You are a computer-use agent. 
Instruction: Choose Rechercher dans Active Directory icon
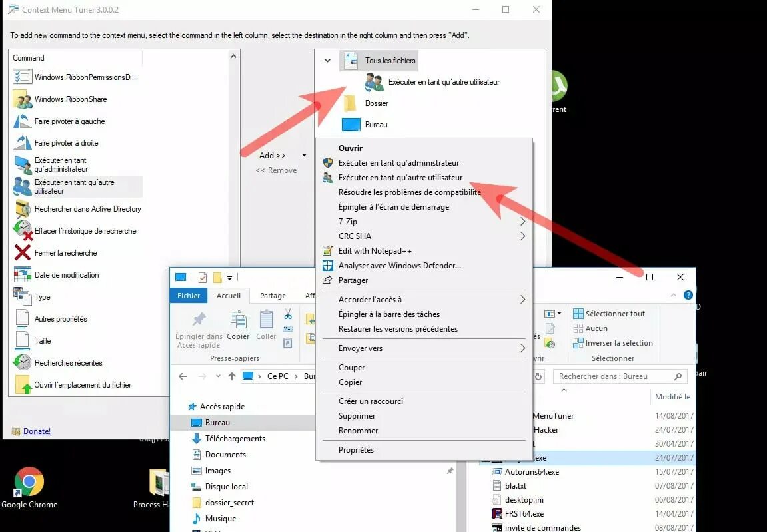(x=23, y=209)
